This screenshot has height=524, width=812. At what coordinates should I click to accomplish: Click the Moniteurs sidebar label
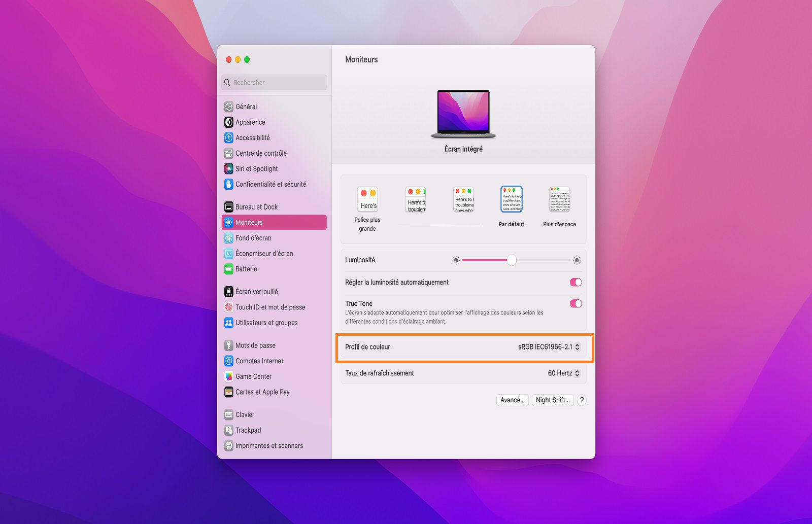[249, 223]
